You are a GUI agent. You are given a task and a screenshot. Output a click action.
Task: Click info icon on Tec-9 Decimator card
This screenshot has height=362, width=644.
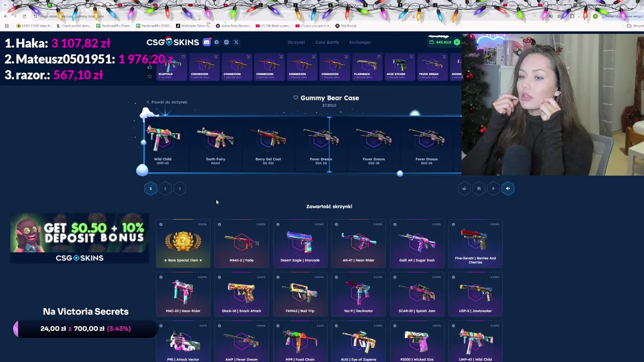[336, 277]
